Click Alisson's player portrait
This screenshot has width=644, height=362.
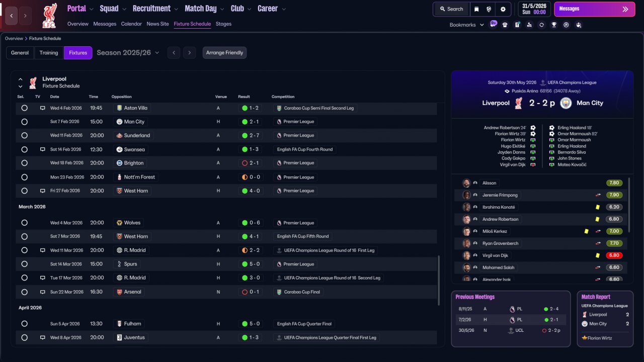point(466,183)
